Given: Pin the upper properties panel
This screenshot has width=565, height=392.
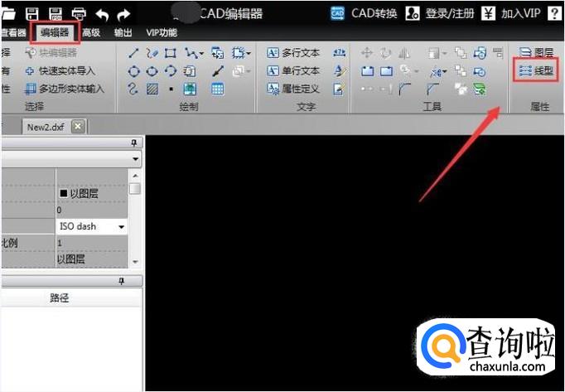Looking at the screenshot, I should coord(133,143).
